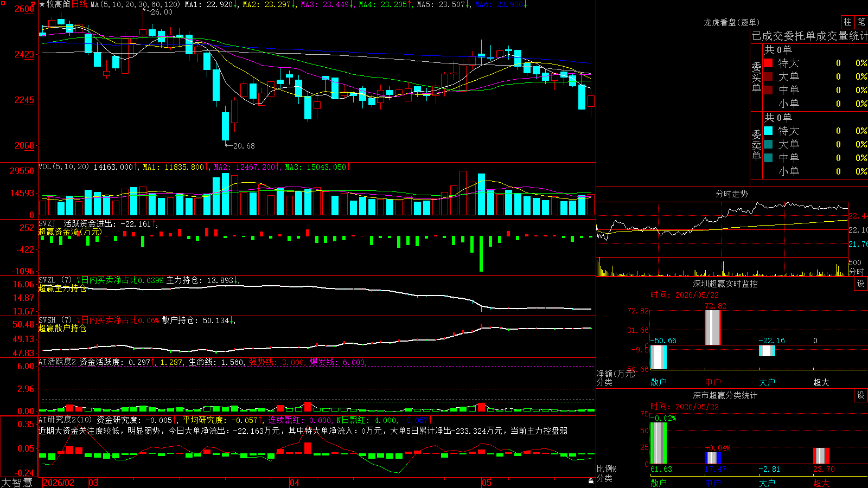Click the 大智慧 logo at bottom left
Image resolution: width=868 pixels, height=488 pixels.
click(x=17, y=483)
